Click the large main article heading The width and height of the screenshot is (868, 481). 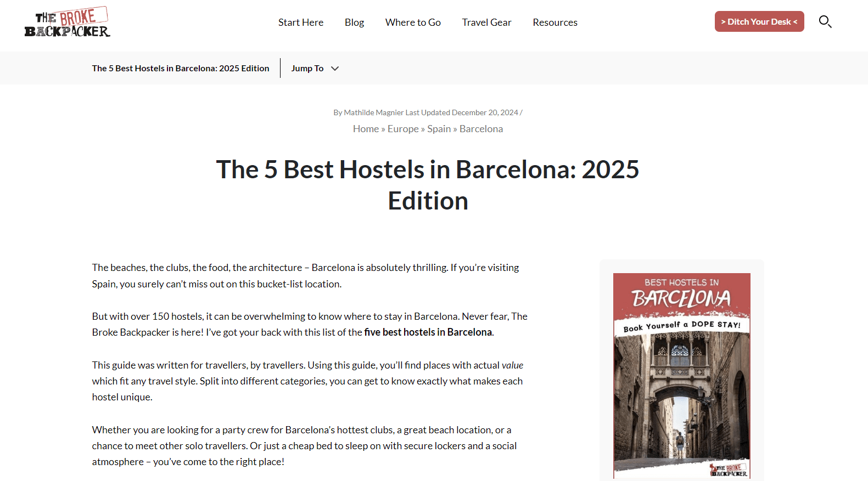click(x=428, y=185)
